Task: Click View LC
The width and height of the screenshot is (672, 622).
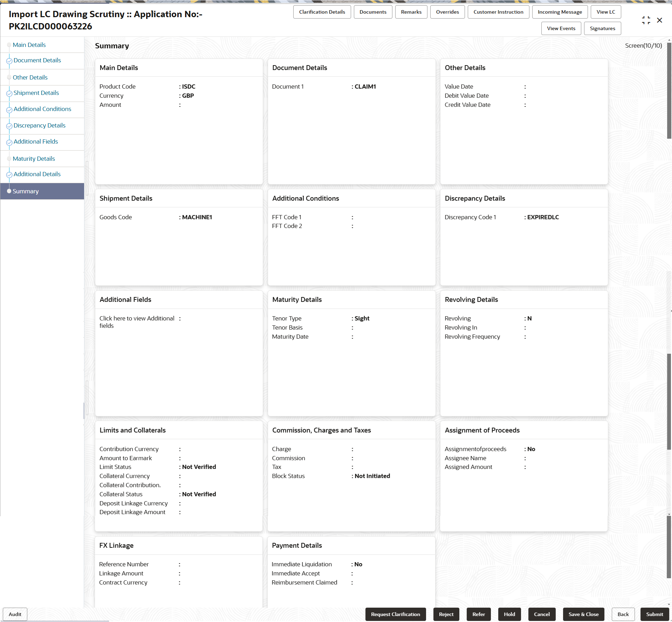Action: tap(605, 12)
